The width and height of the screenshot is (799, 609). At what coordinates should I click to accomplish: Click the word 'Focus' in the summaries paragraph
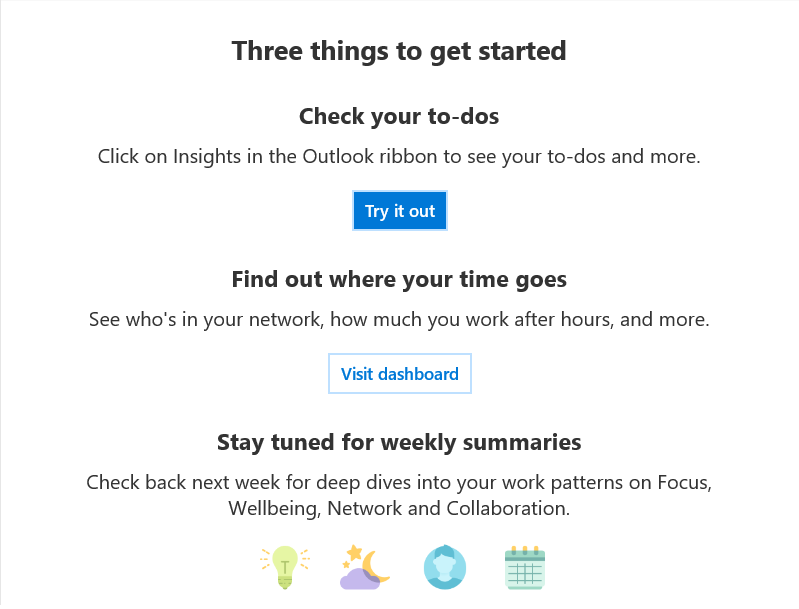click(684, 483)
